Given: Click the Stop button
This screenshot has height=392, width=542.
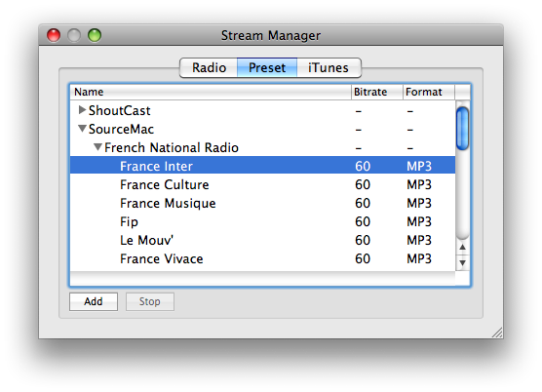Looking at the screenshot, I should coord(150,301).
